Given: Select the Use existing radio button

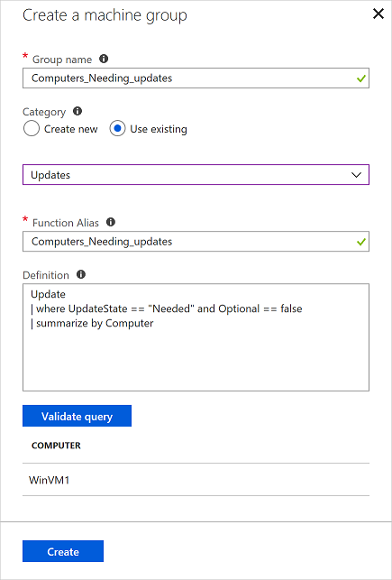Looking at the screenshot, I should [117, 129].
